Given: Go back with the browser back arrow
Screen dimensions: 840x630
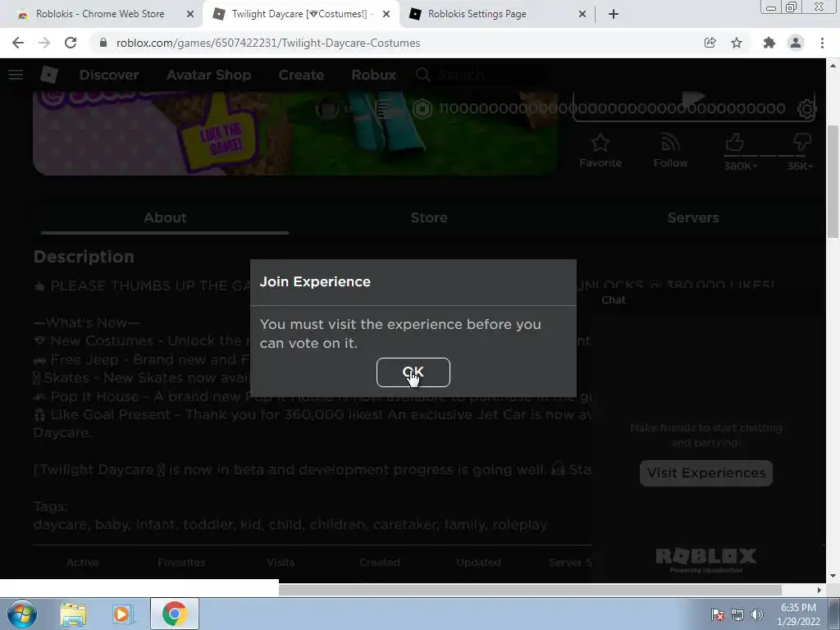Looking at the screenshot, I should (x=18, y=43).
